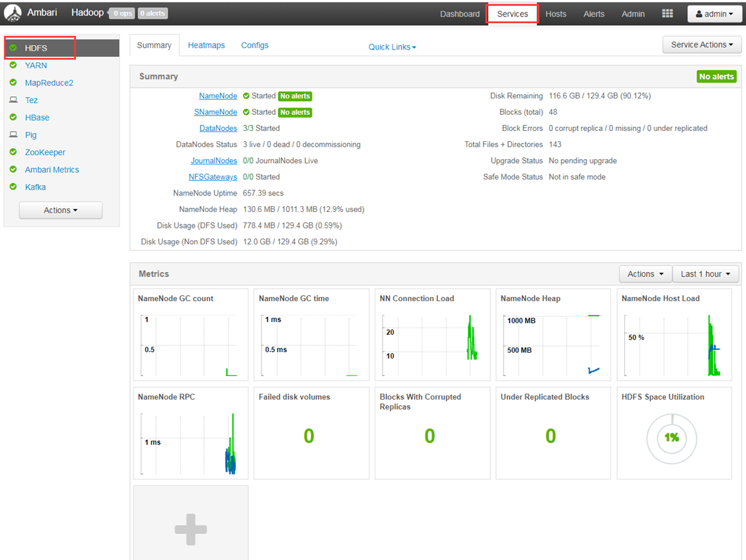Click the green status icon beside Kafka
Viewport: 746px width, 560px height.
click(x=13, y=186)
